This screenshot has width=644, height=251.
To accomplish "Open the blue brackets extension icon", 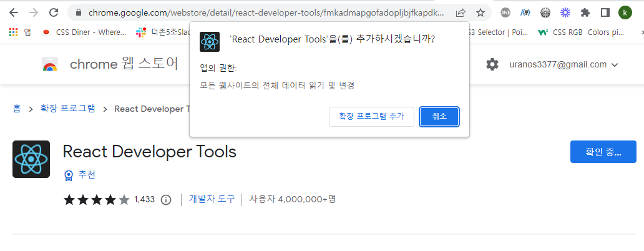I will click(525, 12).
